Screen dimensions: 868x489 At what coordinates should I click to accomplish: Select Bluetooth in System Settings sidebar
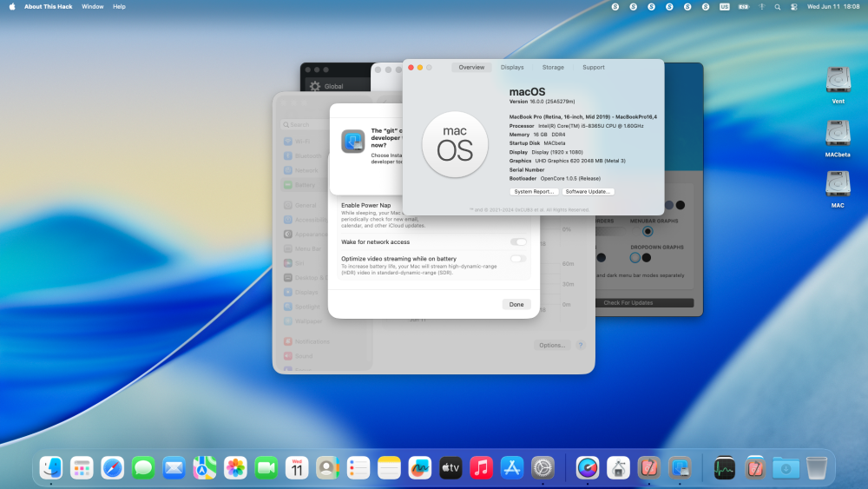305,155
